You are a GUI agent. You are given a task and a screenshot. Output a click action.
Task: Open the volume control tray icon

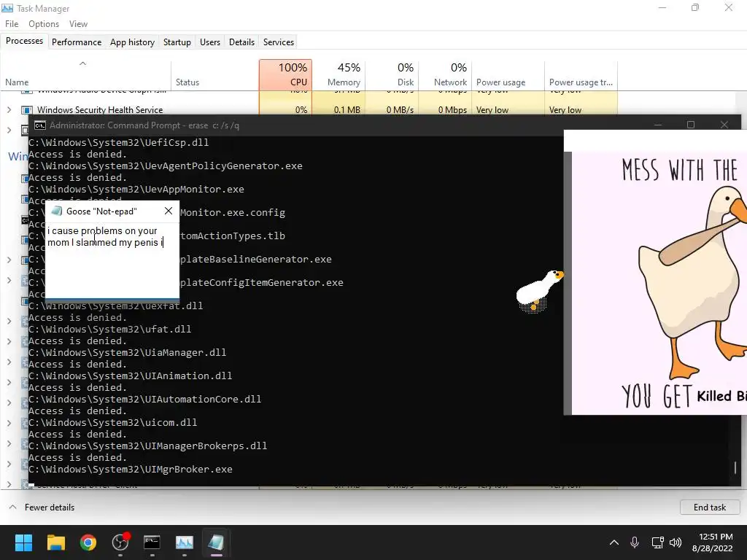pos(675,542)
